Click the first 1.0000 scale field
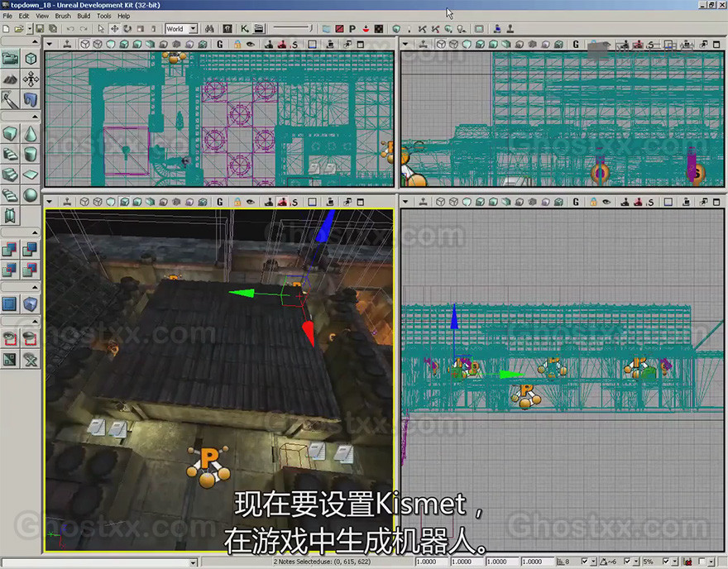 [432, 562]
